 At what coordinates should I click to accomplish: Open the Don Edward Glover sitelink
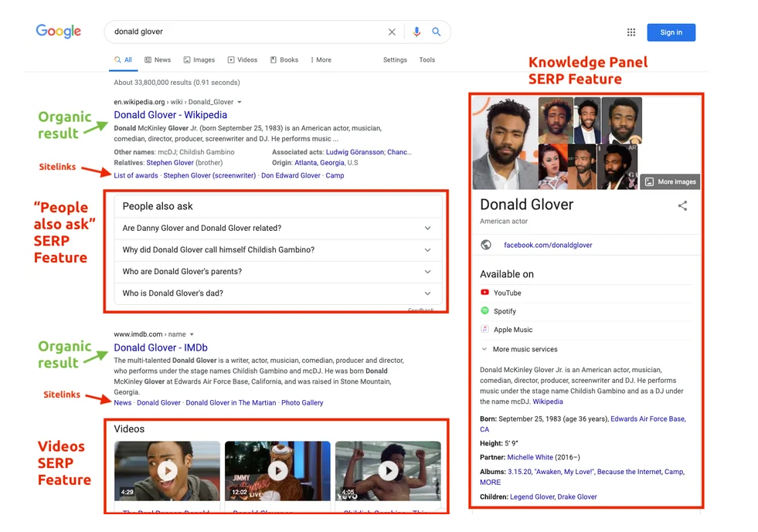pos(291,175)
